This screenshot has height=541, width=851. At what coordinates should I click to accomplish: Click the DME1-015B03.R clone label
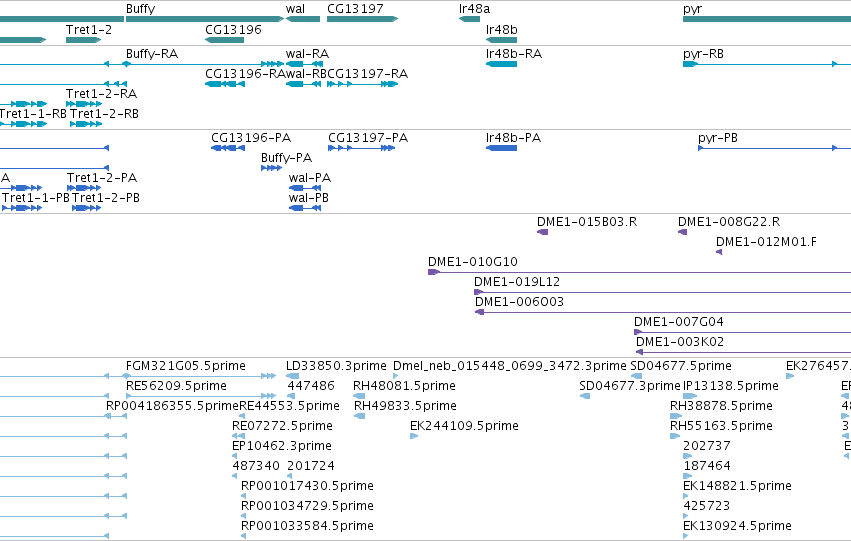tap(587, 222)
